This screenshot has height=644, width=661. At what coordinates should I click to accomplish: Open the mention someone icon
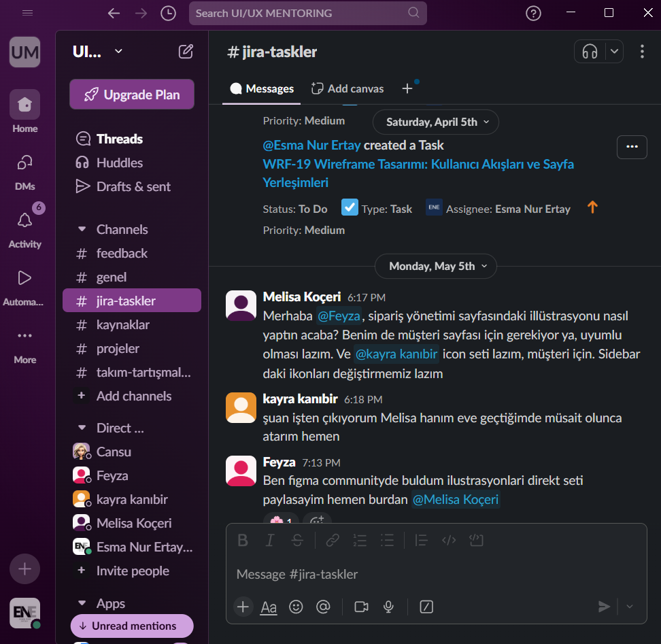pyautogui.click(x=323, y=607)
